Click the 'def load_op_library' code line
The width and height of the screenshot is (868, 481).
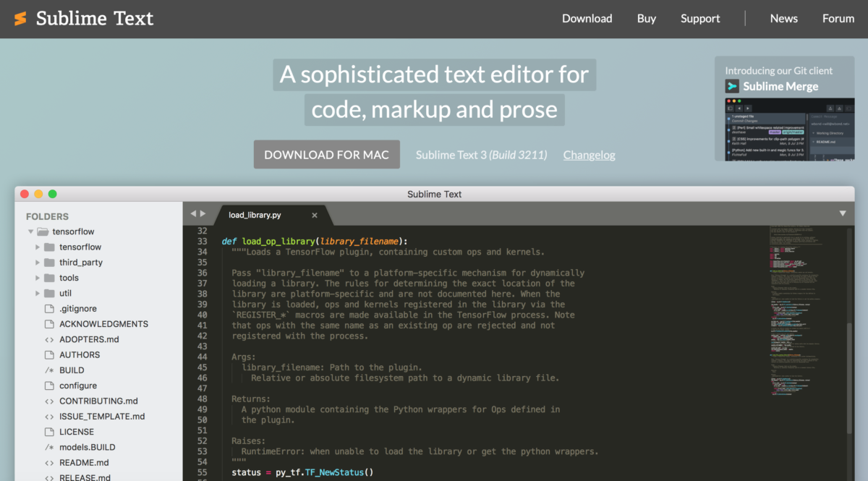click(x=315, y=242)
